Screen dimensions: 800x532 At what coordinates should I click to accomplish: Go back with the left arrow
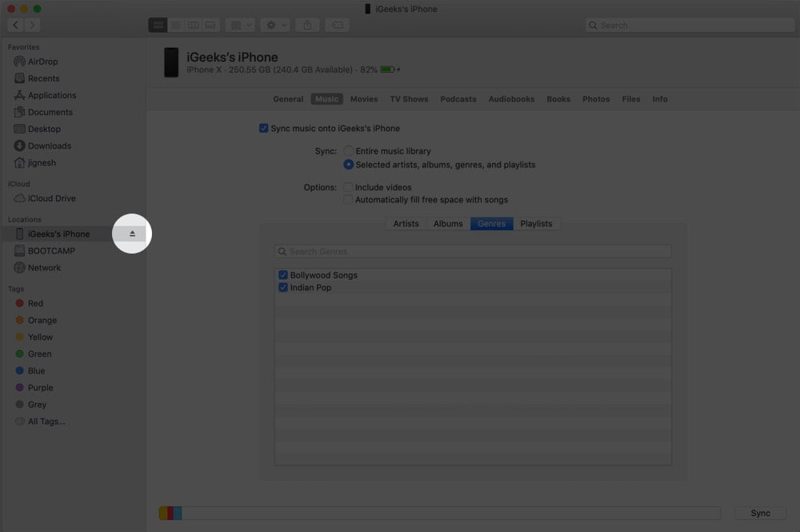pos(15,25)
